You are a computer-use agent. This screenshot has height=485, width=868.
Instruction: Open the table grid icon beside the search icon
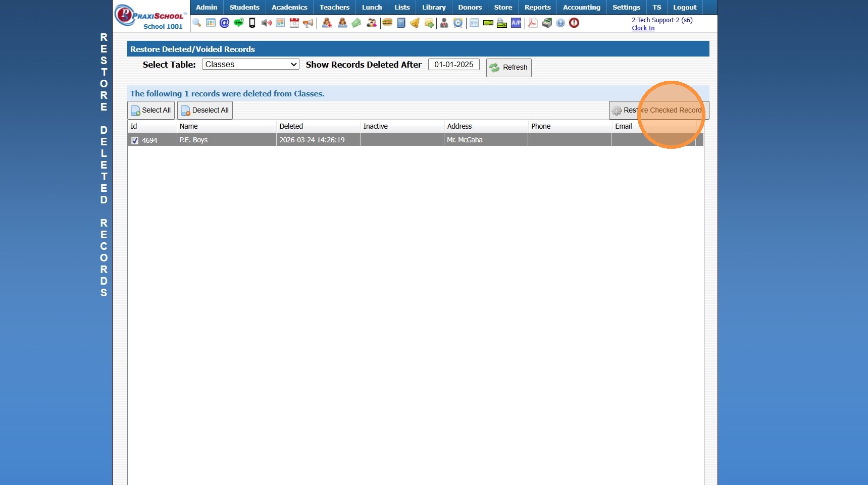pyautogui.click(x=211, y=23)
